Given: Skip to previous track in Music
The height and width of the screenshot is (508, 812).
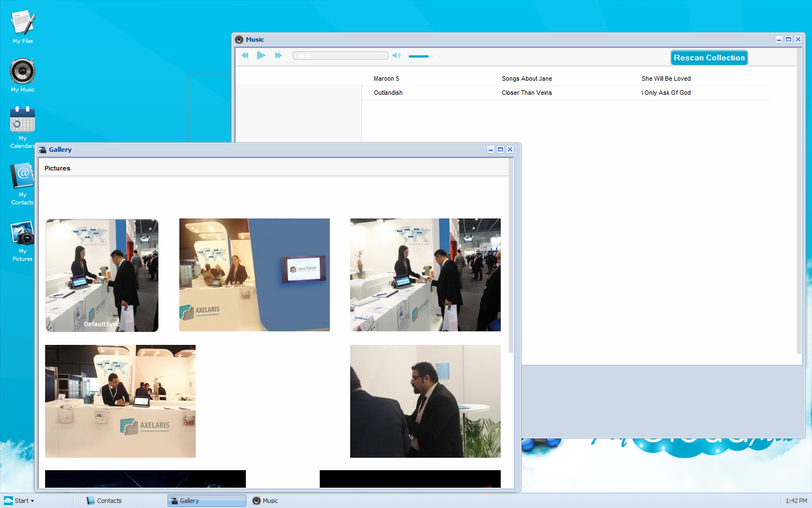Looking at the screenshot, I should [245, 55].
